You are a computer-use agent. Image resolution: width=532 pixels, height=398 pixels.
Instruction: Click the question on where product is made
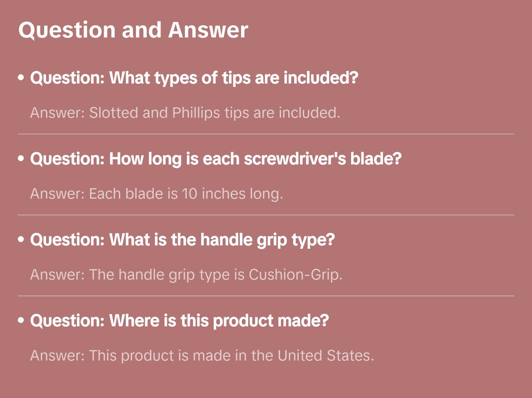point(179,321)
